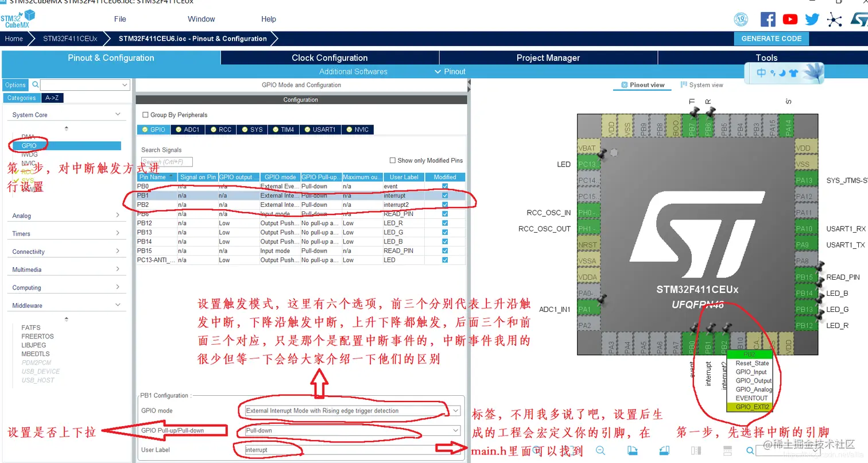This screenshot has height=463, width=868.
Task: Click the PA10 pin on chip
Action: click(806, 229)
